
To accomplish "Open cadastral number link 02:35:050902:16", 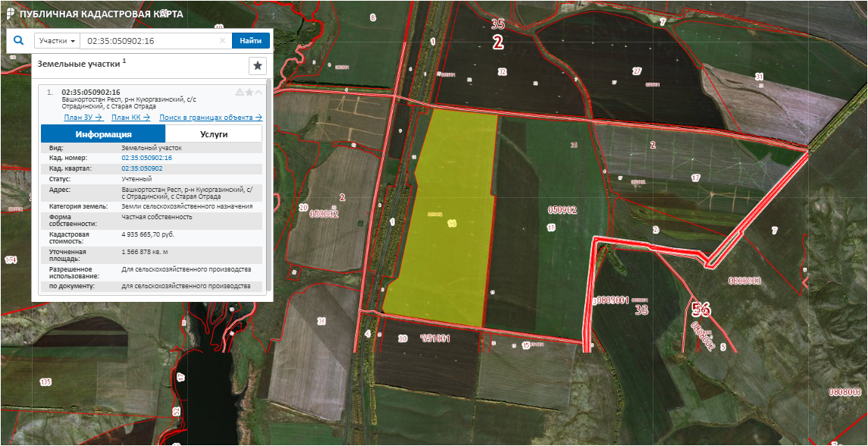I will click(146, 158).
